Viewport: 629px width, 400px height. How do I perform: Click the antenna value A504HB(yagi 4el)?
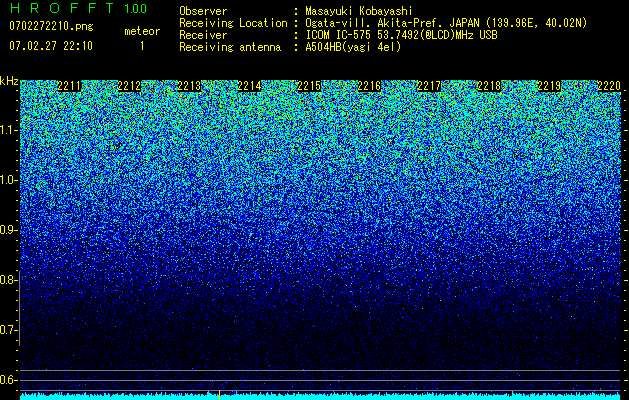353,47
